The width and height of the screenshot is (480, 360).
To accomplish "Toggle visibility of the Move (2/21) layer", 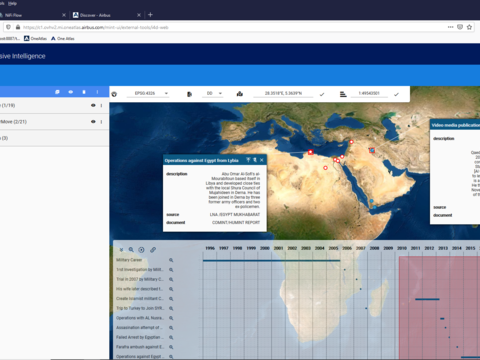I will [93, 122].
